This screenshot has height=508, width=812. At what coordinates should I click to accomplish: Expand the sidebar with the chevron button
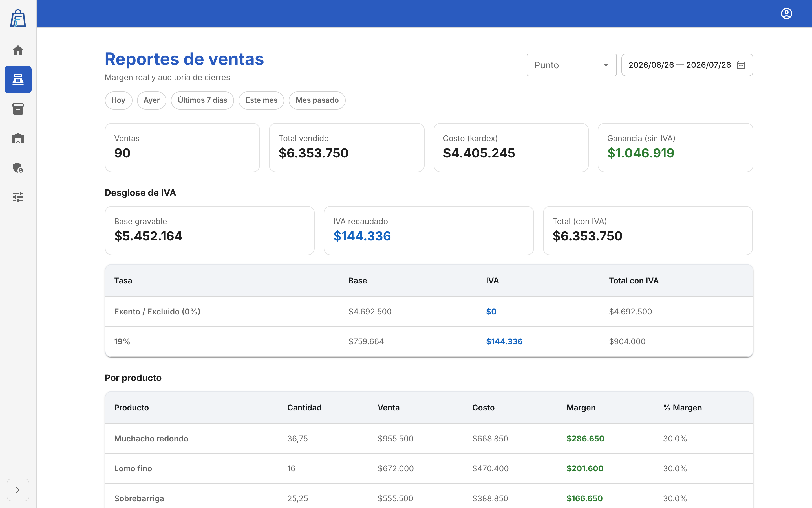[x=18, y=490]
